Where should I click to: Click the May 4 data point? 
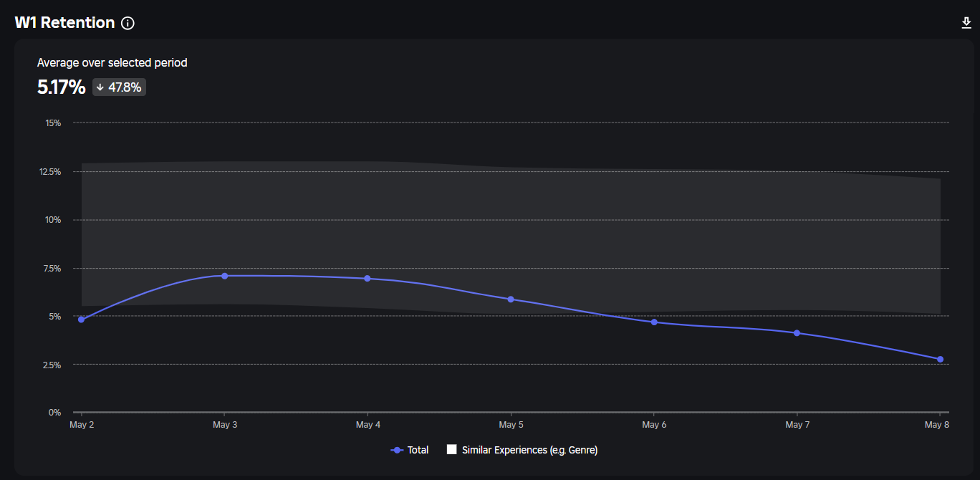[367, 279]
